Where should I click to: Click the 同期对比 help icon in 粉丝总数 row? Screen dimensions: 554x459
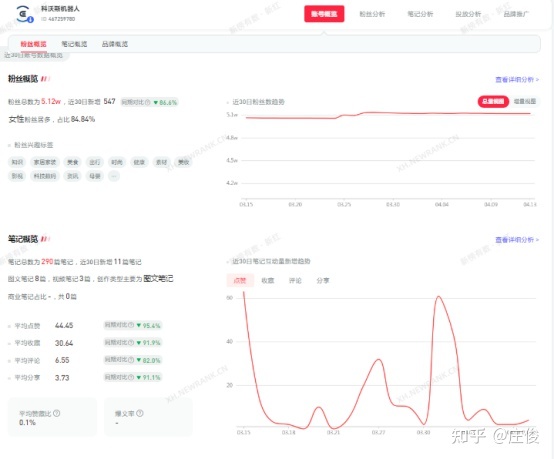tap(148, 102)
